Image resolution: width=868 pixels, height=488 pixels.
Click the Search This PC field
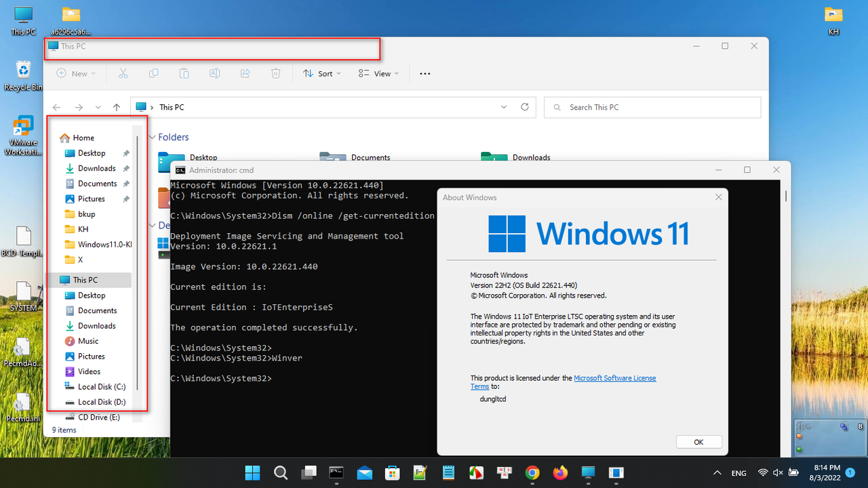[x=652, y=107]
